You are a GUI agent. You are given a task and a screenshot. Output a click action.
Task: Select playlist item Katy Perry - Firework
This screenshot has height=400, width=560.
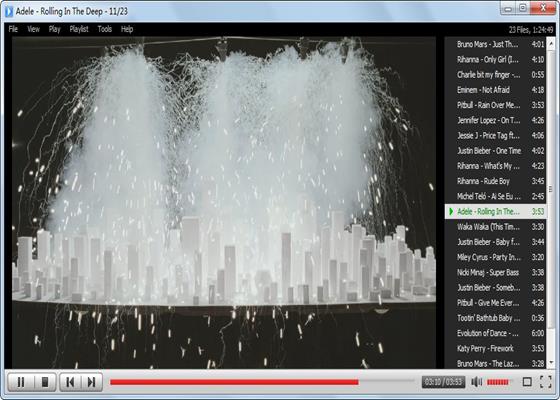[x=495, y=348]
